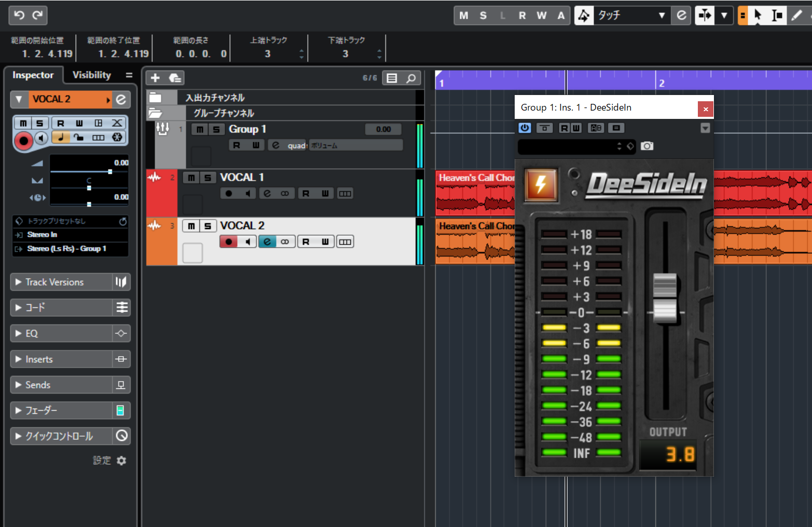This screenshot has height=527, width=812.
Task: Click the A/B compare icon in plugin window
Action: 596,128
